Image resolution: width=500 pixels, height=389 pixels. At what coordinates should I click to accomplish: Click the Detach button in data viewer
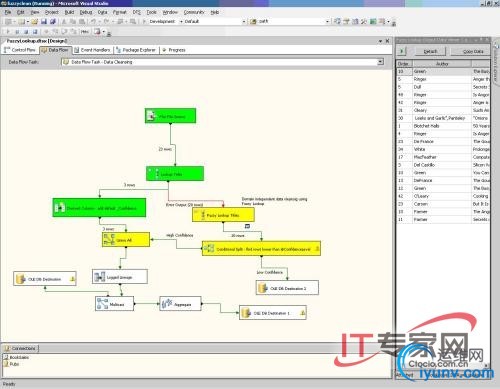(430, 51)
